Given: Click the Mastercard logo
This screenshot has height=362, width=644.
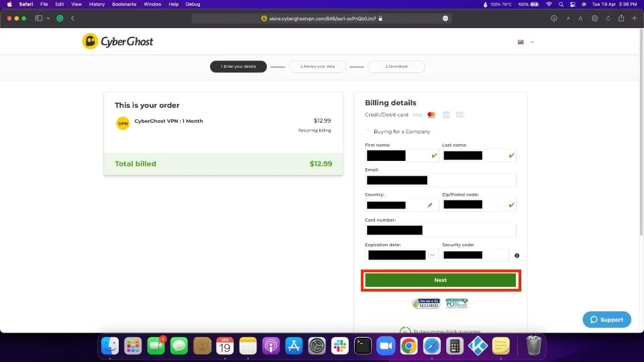Looking at the screenshot, I should (431, 115).
